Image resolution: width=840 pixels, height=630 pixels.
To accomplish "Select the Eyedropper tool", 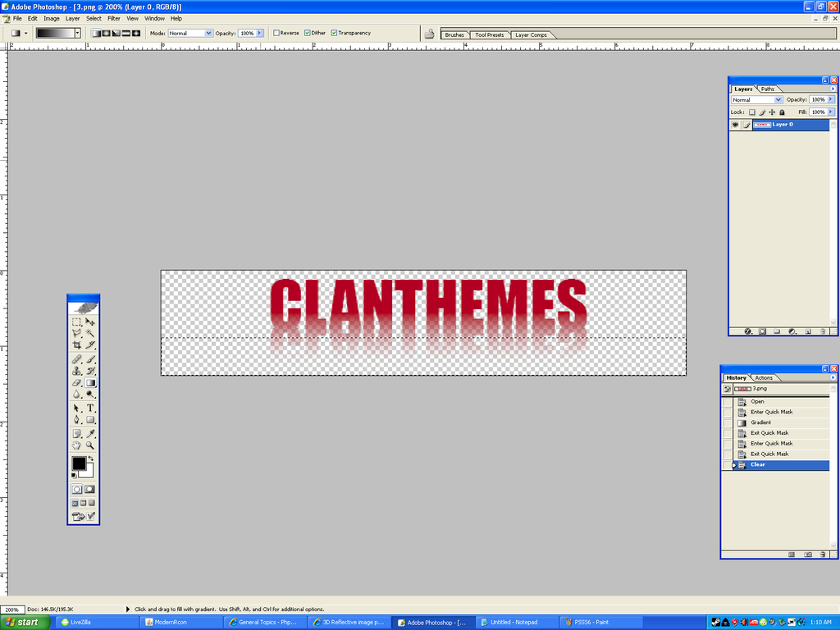I will (x=90, y=433).
